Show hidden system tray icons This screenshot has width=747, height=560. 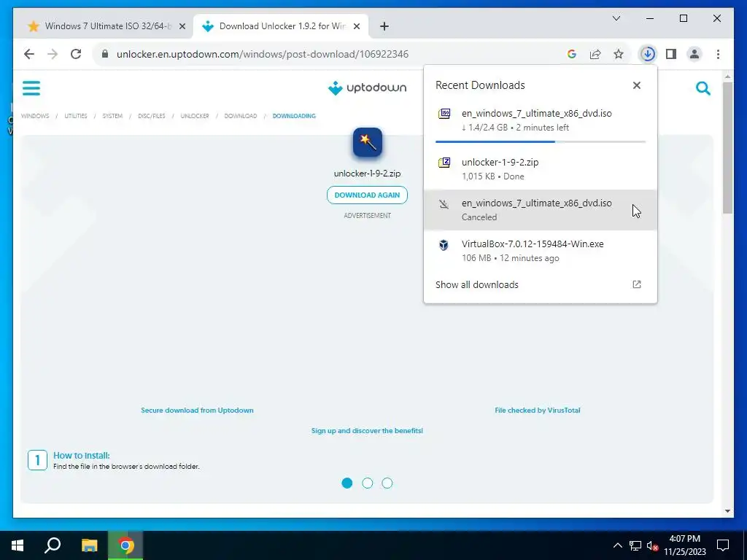point(617,545)
